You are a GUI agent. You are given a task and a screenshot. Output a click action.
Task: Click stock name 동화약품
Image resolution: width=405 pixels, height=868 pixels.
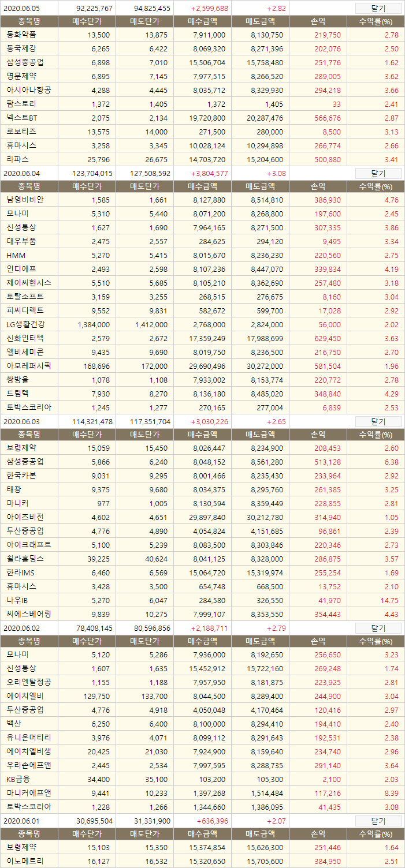(21, 35)
